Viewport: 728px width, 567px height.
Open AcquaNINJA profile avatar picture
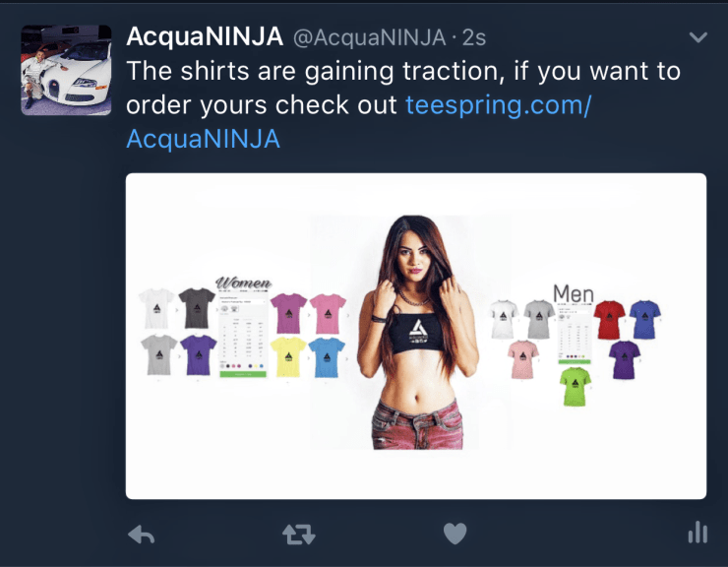point(66,70)
